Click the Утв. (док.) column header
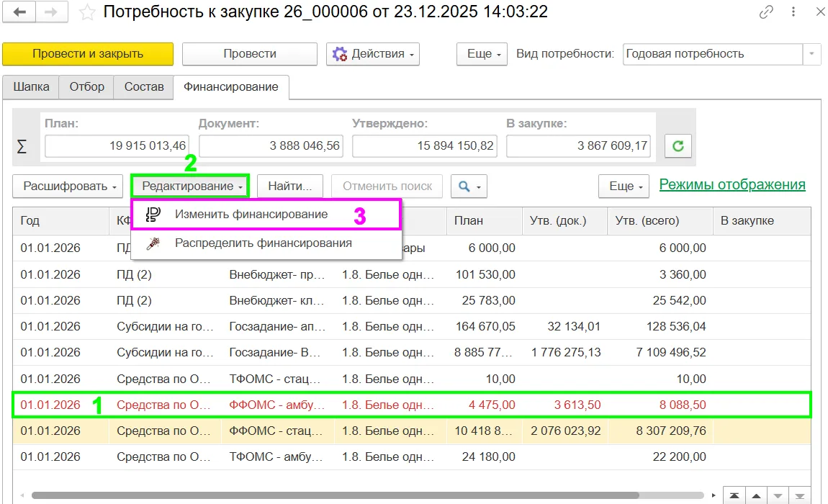This screenshot has width=828, height=504. pos(565,221)
